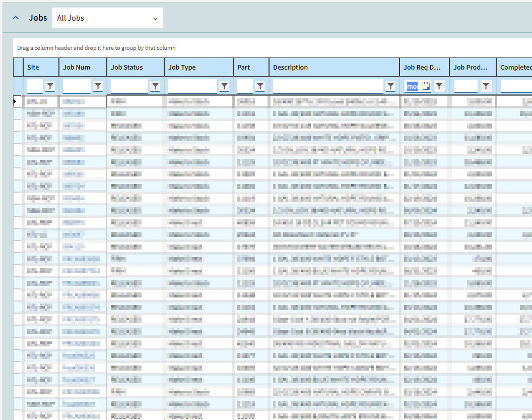
Task: Focus the Job Num filter text box
Action: coord(77,86)
